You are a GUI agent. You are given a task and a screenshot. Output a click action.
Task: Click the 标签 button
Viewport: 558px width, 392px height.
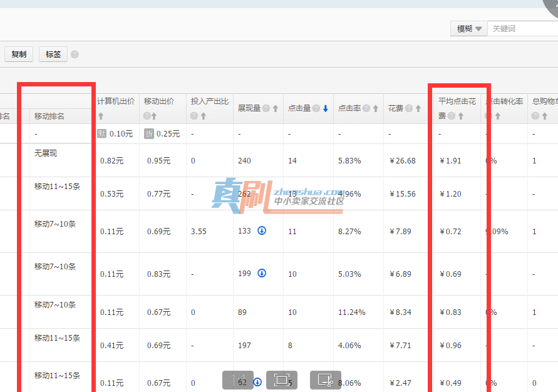click(x=53, y=54)
